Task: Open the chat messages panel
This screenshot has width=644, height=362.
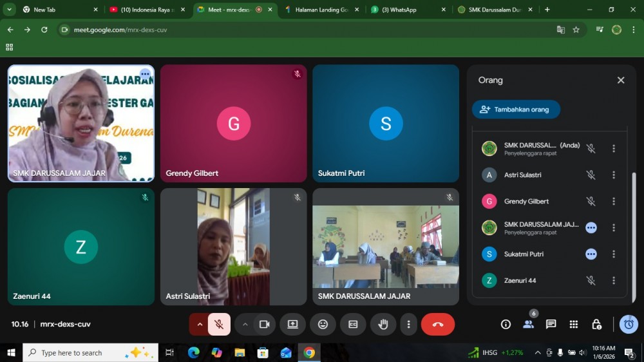Action: pyautogui.click(x=551, y=325)
